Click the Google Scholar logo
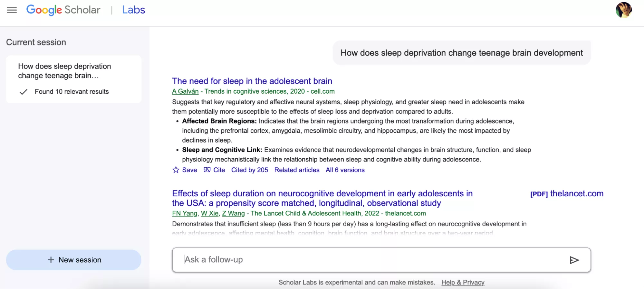The image size is (644, 289). coord(63,10)
